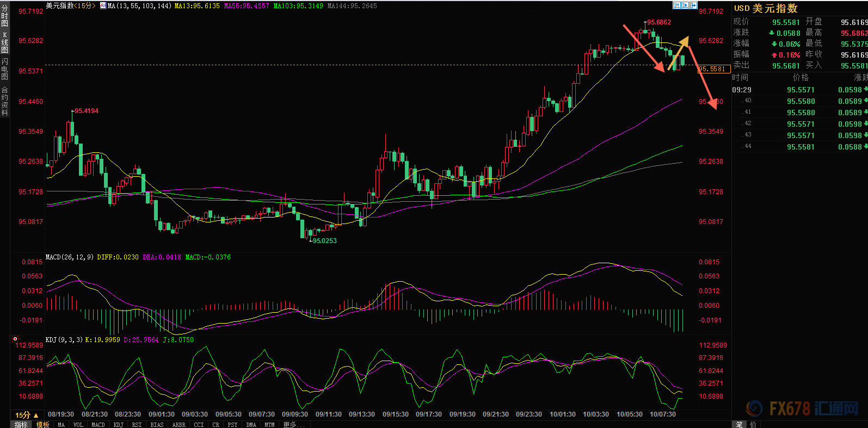868x428 pixels.
Task: Click the 卖出 95.5681 sell price
Action: (x=786, y=66)
